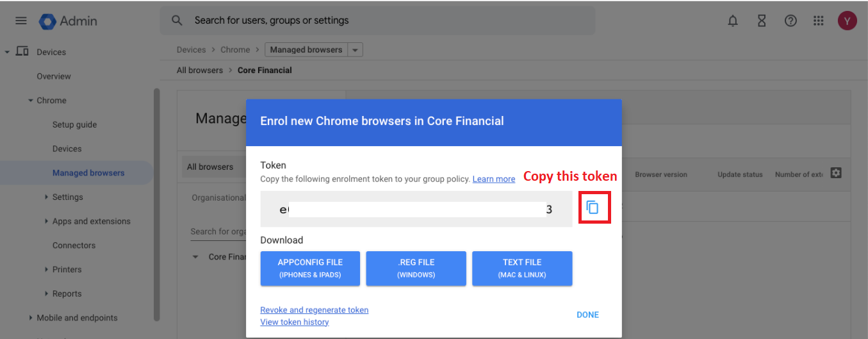Click the Devices section icon in sidebar
868x339 pixels.
click(22, 51)
